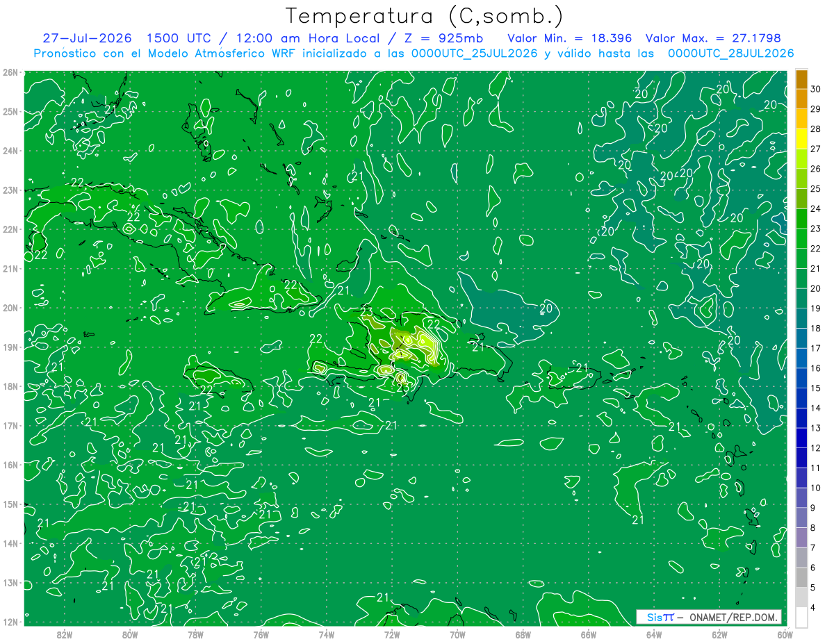The height and width of the screenshot is (644, 834).
Task: Click the '26N' latitude axis label
Action: coord(10,72)
